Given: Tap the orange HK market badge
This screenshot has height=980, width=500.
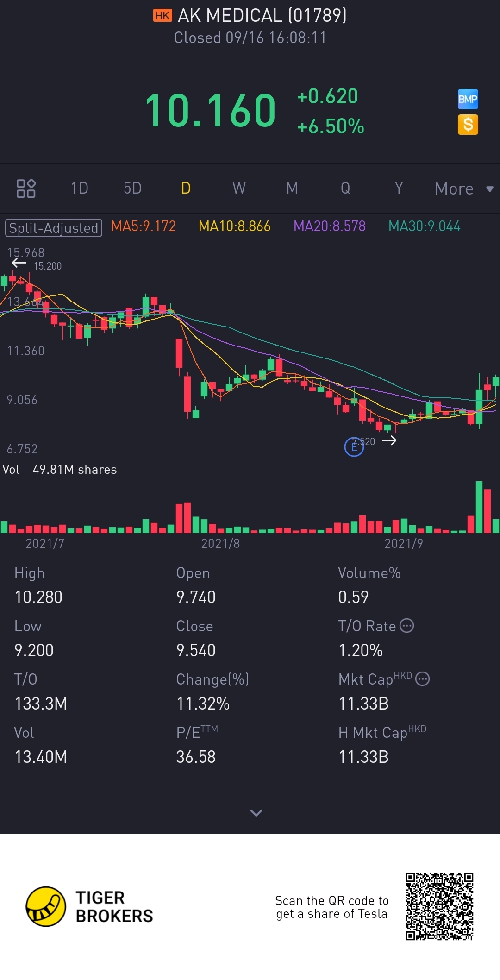Looking at the screenshot, I should 162,16.
